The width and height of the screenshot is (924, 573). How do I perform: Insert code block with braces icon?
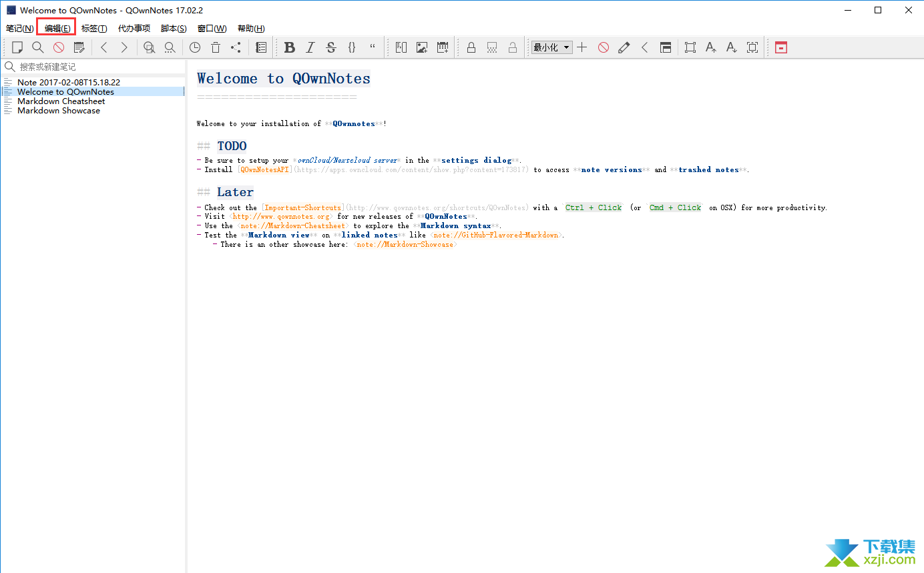pyautogui.click(x=352, y=47)
